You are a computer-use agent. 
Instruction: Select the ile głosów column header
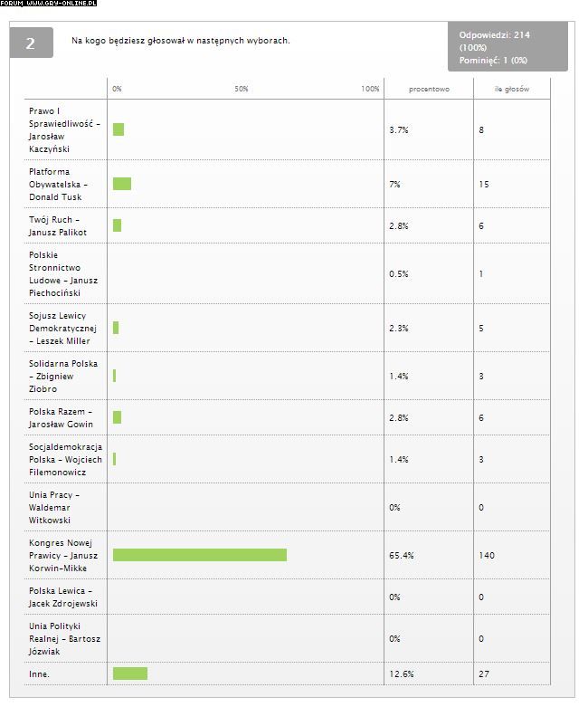pos(511,90)
